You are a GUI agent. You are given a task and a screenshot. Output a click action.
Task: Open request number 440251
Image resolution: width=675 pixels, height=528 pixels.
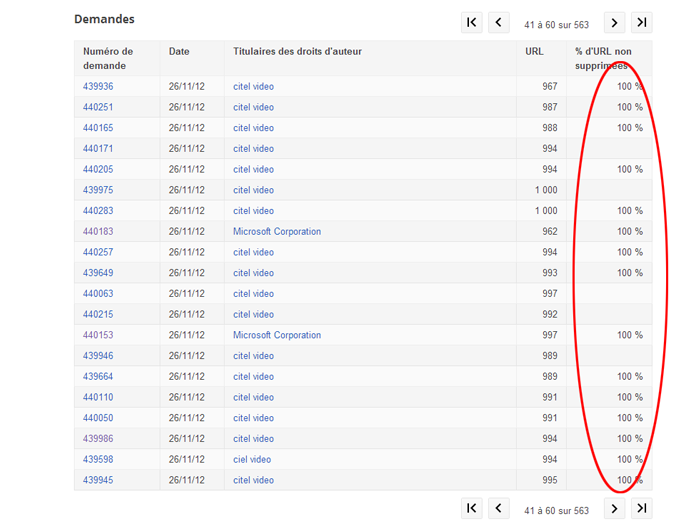(98, 107)
